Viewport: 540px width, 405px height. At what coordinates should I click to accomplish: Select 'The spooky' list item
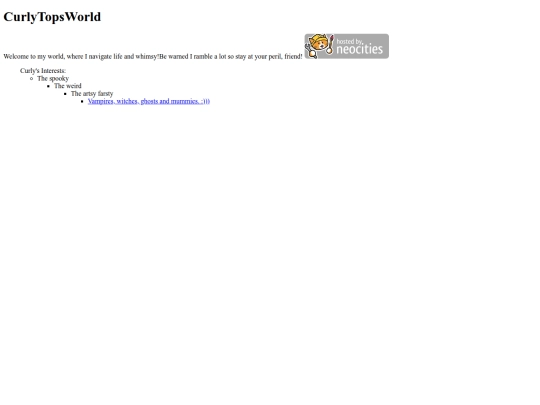tap(53, 79)
